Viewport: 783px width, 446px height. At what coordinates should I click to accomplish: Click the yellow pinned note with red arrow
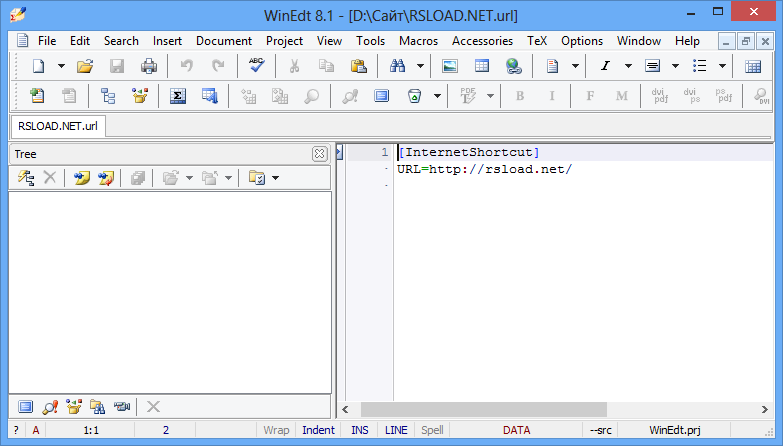coord(105,178)
